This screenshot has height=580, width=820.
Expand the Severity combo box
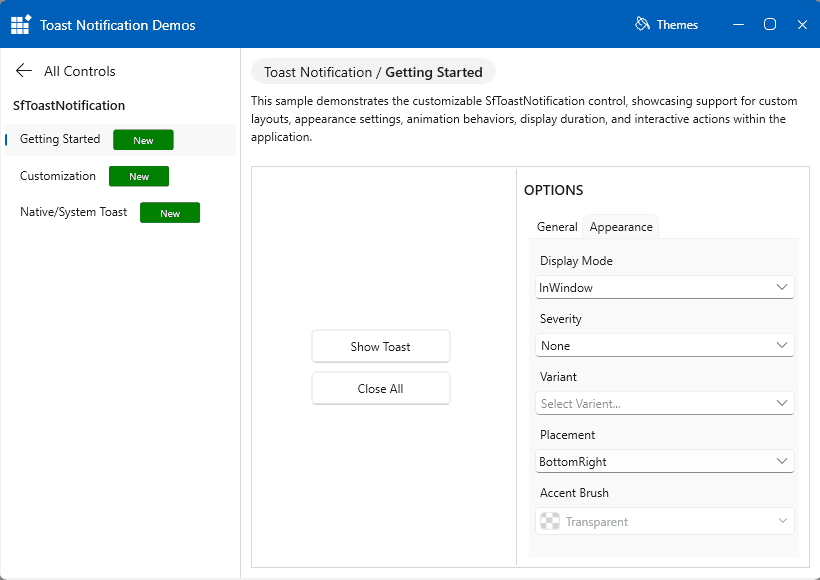pyautogui.click(x=665, y=345)
